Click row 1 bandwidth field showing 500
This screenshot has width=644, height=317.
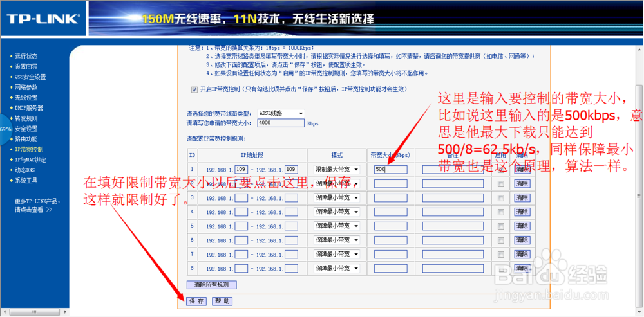coord(391,169)
